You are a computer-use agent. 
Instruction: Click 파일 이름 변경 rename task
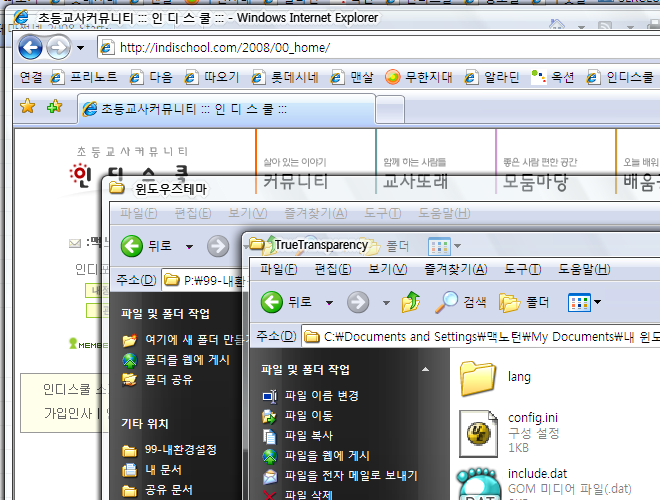coord(310,396)
